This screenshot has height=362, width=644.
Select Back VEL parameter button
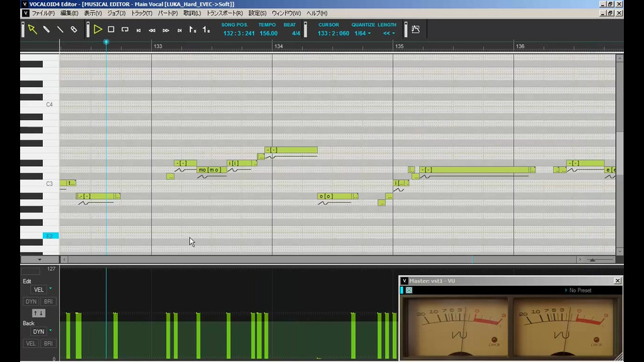[31, 343]
